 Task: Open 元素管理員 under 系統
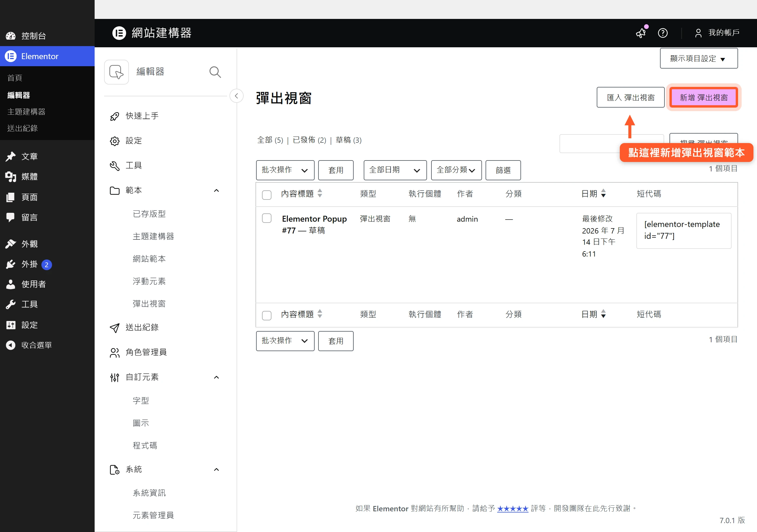tap(153, 515)
